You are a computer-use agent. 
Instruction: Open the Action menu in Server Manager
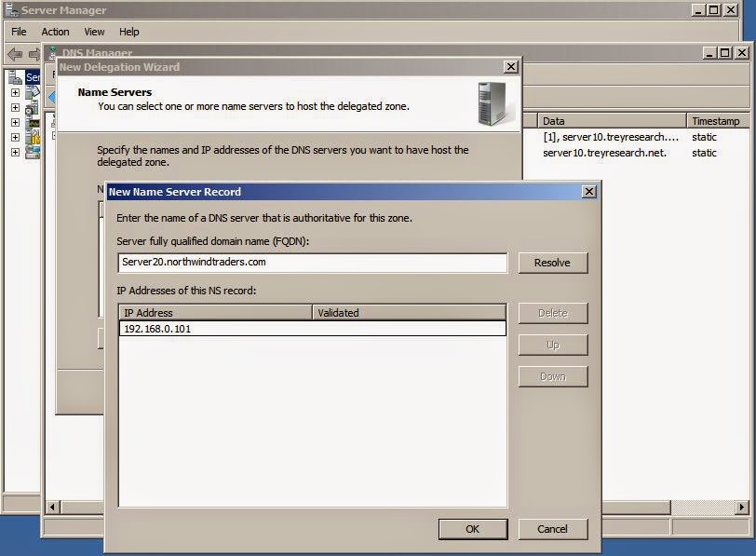coord(55,32)
